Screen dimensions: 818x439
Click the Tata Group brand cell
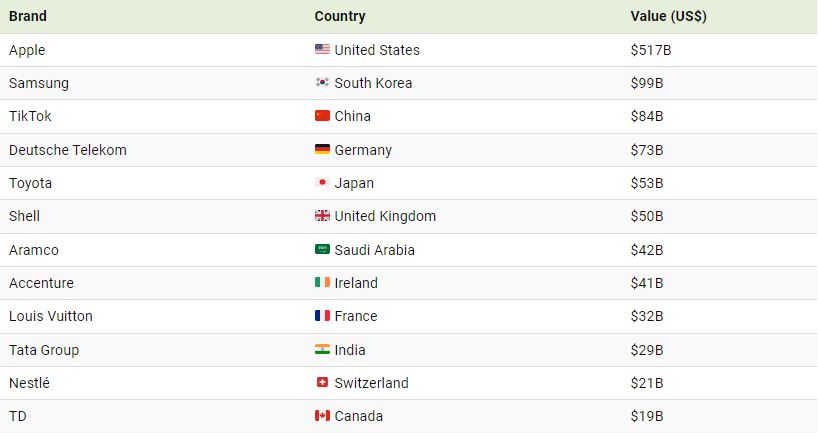pyautogui.click(x=44, y=350)
